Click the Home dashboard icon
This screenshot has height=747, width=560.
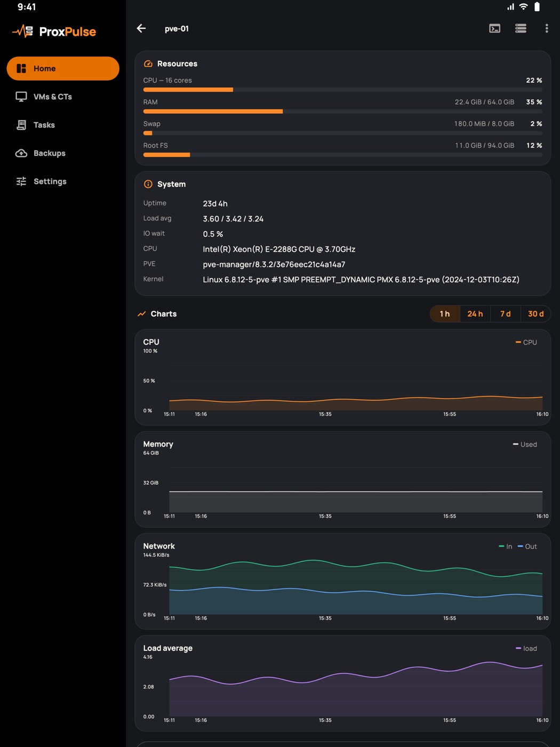(21, 68)
